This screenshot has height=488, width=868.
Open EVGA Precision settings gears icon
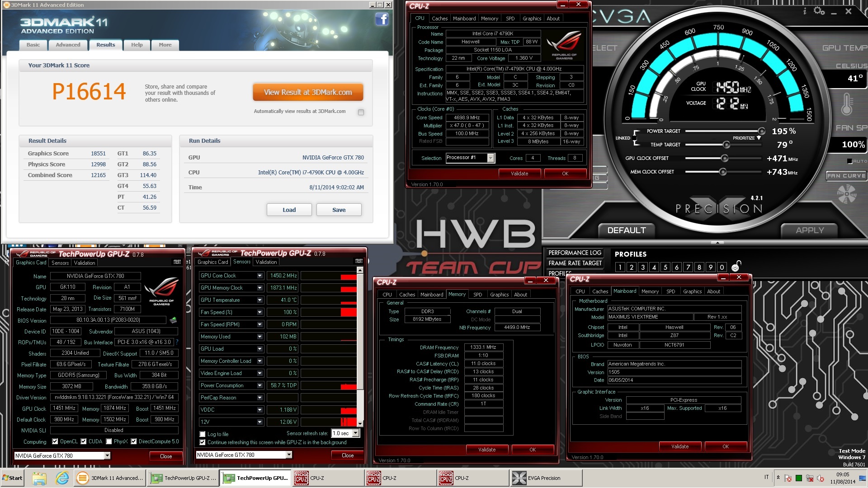[x=819, y=11]
